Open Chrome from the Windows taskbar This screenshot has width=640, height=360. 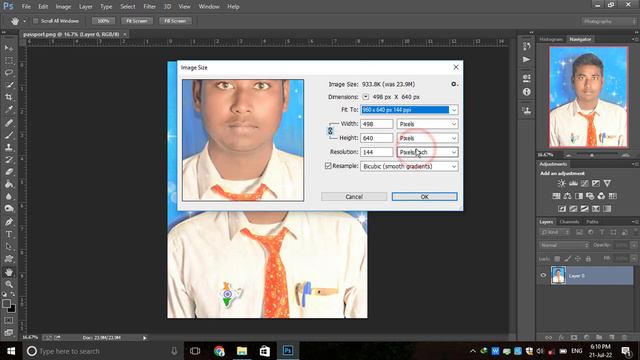(219, 351)
